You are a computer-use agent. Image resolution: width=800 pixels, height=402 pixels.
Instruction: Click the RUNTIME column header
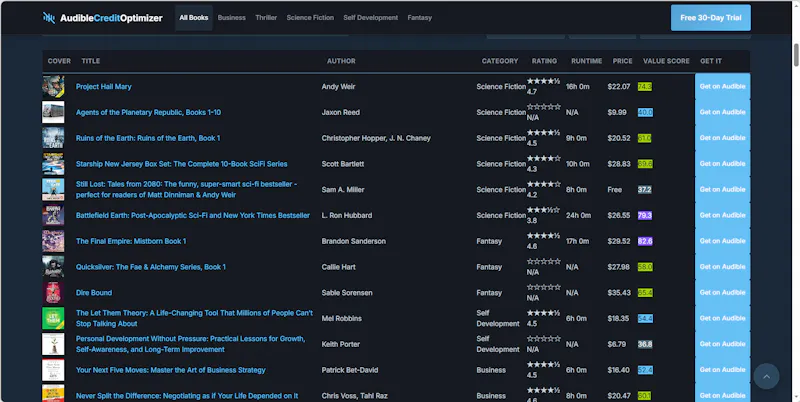[587, 61]
